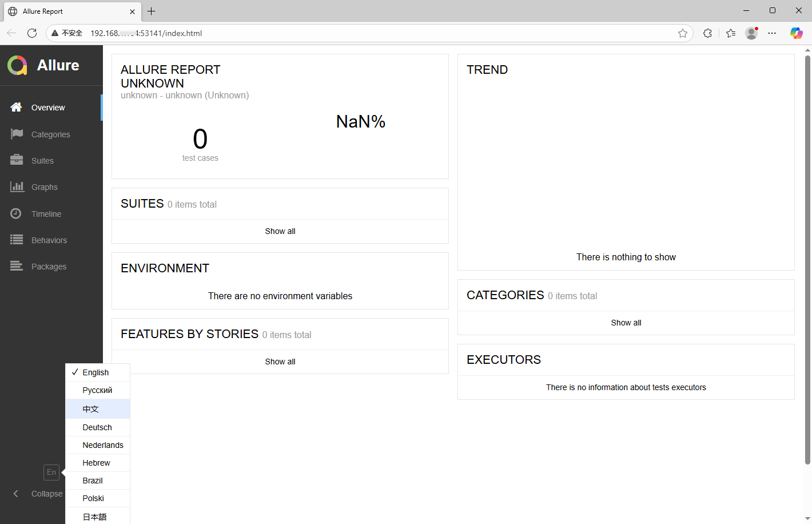Open the favorites list icon
This screenshot has width=812, height=524.
pos(731,33)
